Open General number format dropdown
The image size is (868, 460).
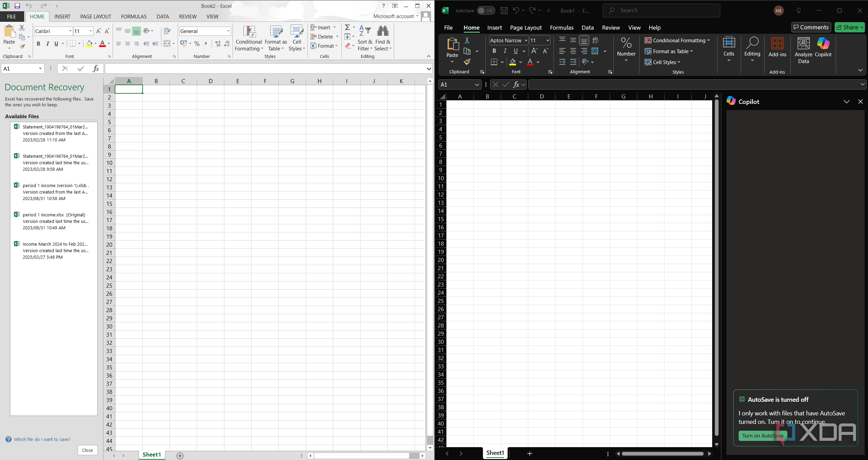click(228, 31)
